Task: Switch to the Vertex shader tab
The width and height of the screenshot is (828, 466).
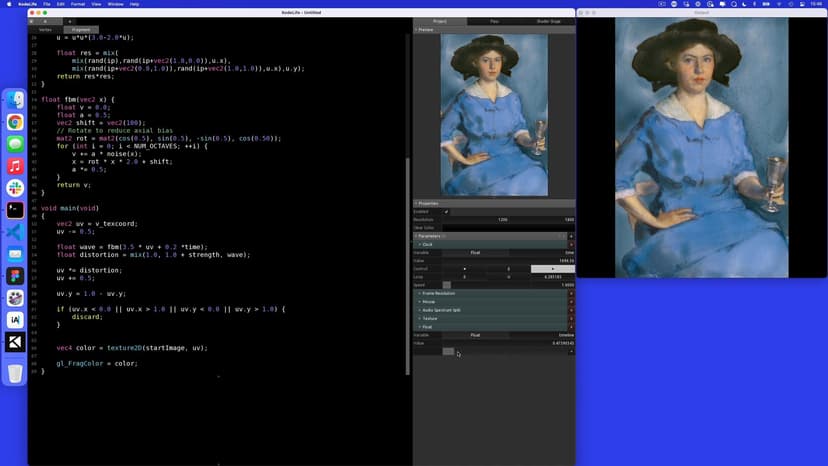Action: click(x=45, y=29)
